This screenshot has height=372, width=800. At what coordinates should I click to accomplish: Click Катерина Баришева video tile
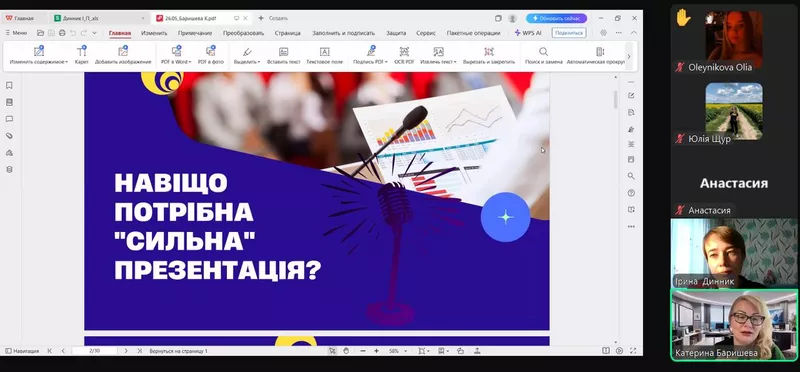734,325
